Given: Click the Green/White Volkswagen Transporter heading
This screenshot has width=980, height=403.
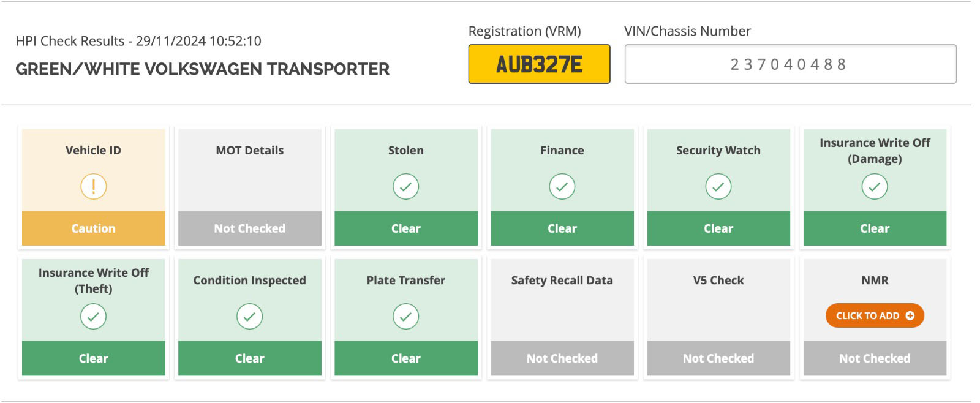Looking at the screenshot, I should (202, 69).
